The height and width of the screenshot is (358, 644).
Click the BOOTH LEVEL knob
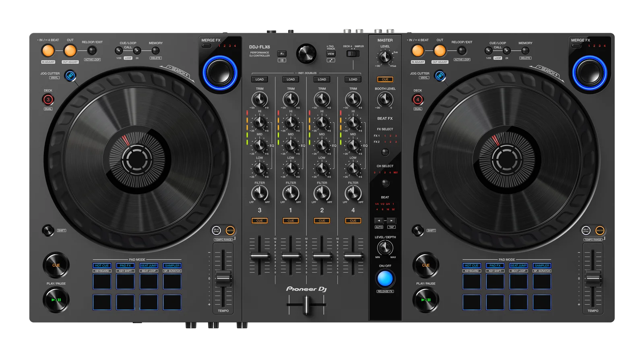click(385, 99)
